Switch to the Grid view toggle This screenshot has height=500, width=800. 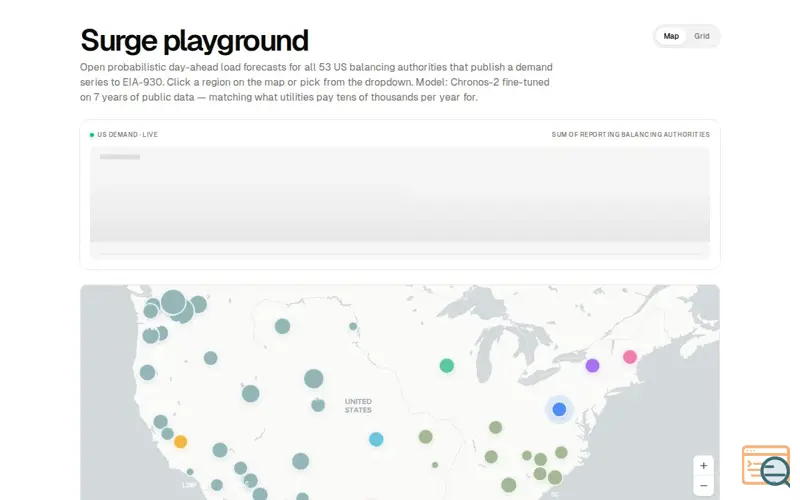[x=702, y=36]
